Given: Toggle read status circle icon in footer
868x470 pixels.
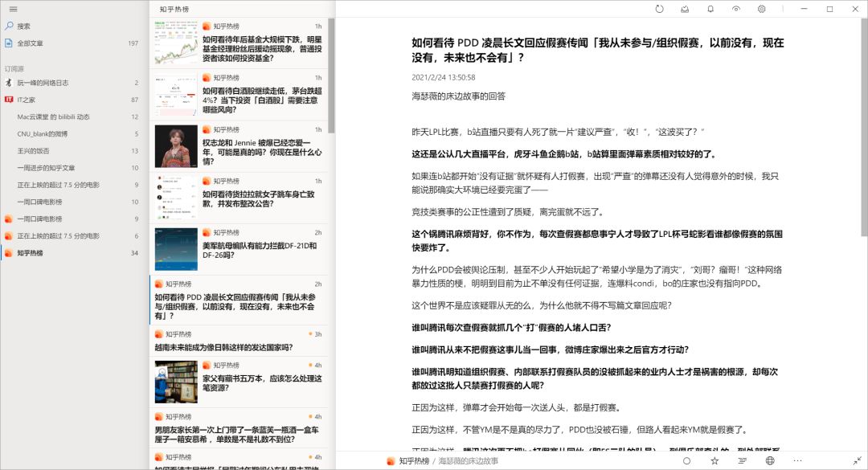Looking at the screenshot, I should [686, 460].
